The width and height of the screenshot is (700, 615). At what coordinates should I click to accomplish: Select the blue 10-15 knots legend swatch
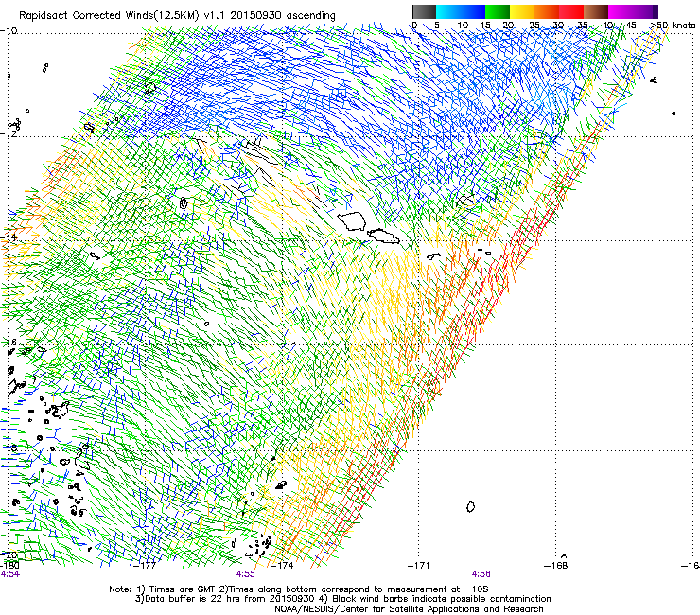coord(473,11)
